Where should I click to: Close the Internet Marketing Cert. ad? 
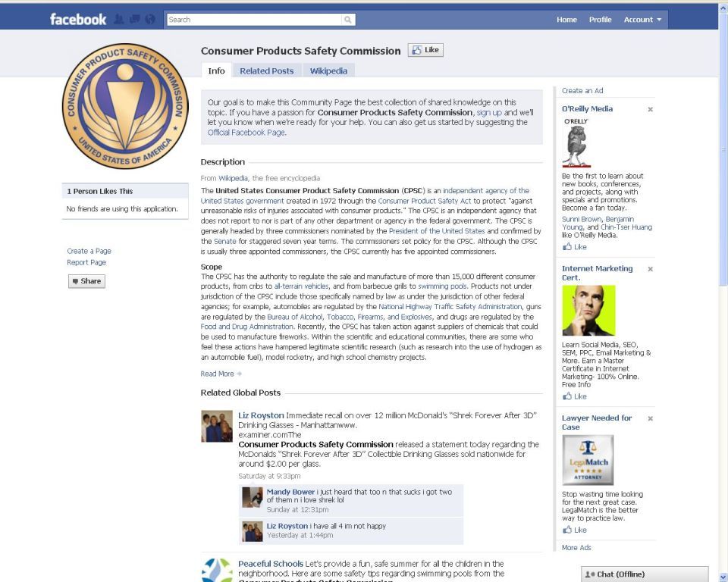[650, 269]
